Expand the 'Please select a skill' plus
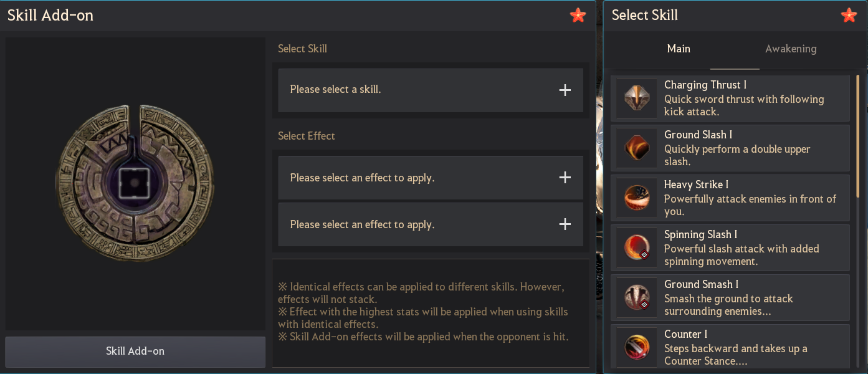 point(565,90)
